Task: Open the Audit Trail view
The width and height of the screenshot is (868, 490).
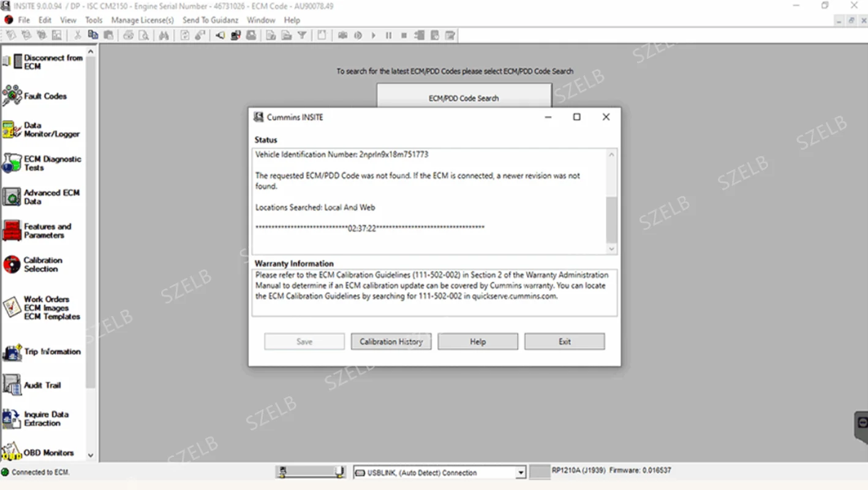Action: (x=32, y=385)
